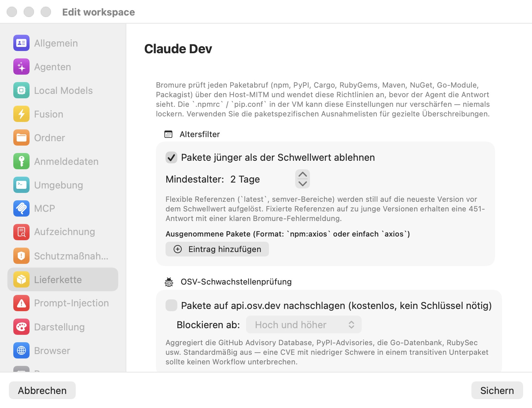Save changes with the Sichern button
The image size is (532, 408).
[497, 390]
